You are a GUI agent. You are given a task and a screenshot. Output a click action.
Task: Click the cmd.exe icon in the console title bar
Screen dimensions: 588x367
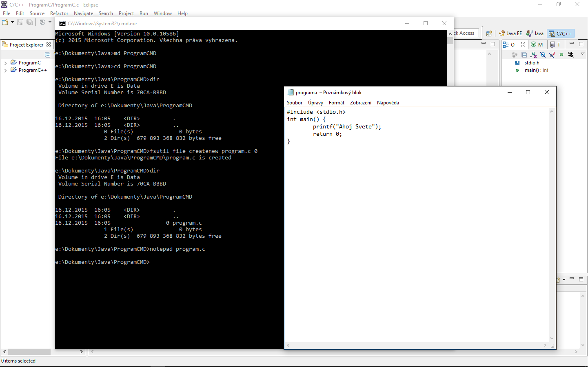click(62, 24)
